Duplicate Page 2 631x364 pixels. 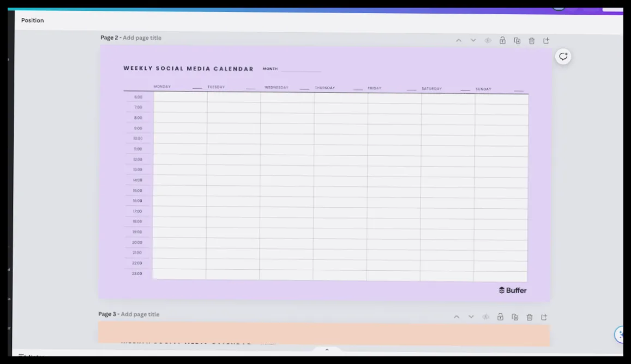[517, 41]
